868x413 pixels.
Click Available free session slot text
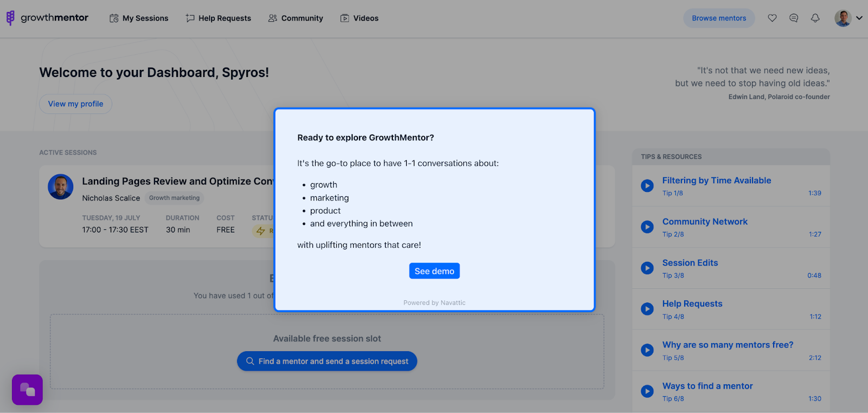pyautogui.click(x=327, y=339)
